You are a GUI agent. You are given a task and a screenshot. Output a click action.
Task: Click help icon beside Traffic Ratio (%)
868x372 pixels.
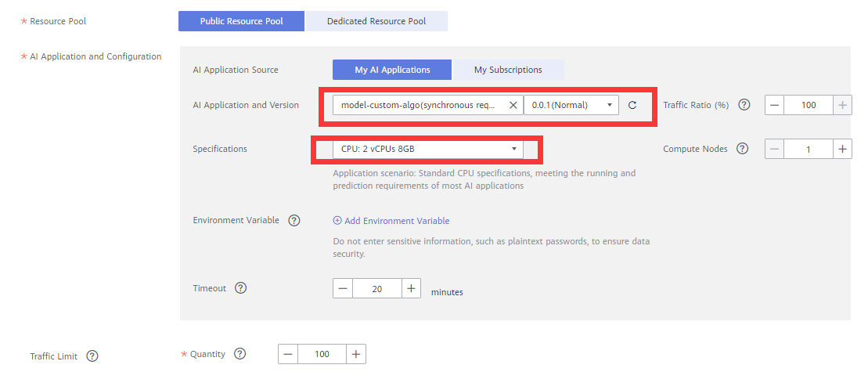pyautogui.click(x=744, y=105)
